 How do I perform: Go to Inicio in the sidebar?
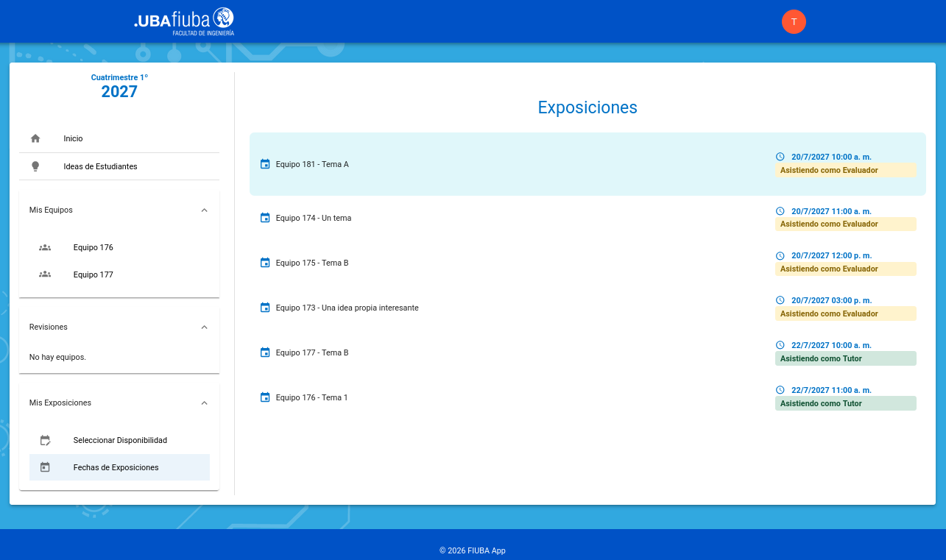click(74, 138)
